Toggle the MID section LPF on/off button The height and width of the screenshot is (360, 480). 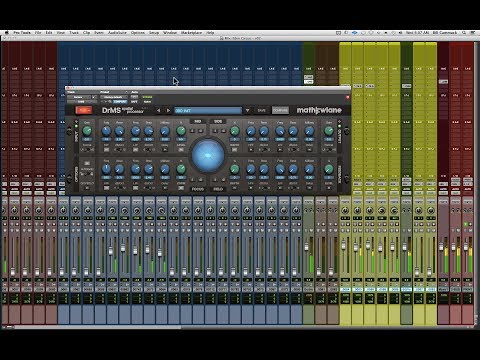(x=136, y=150)
